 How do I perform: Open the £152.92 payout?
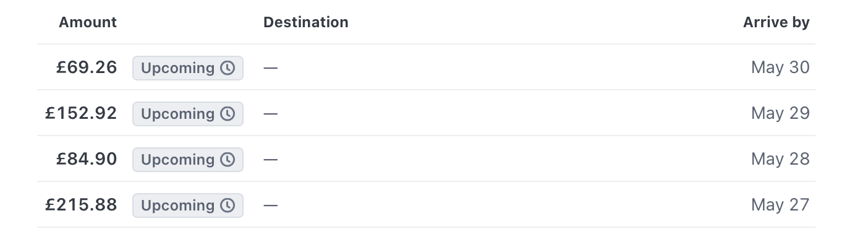point(81,113)
